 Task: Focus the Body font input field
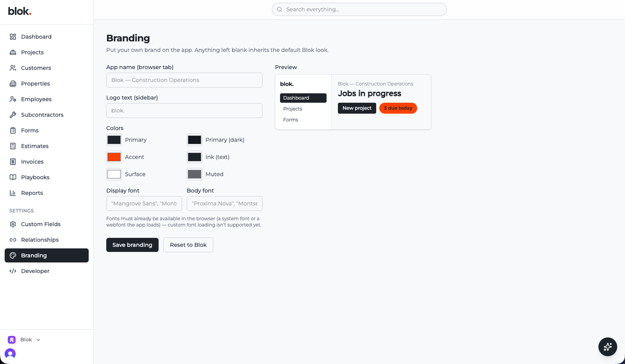click(x=225, y=203)
